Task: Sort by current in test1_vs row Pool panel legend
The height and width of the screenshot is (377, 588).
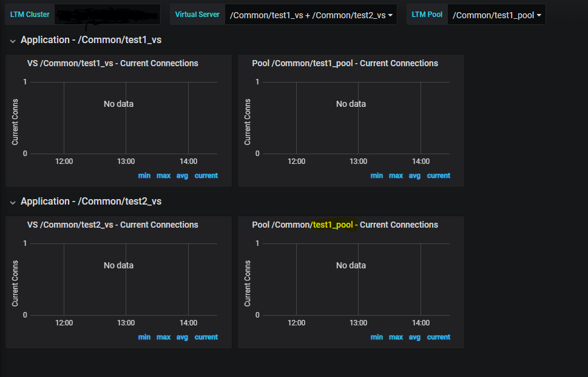Action: point(439,175)
